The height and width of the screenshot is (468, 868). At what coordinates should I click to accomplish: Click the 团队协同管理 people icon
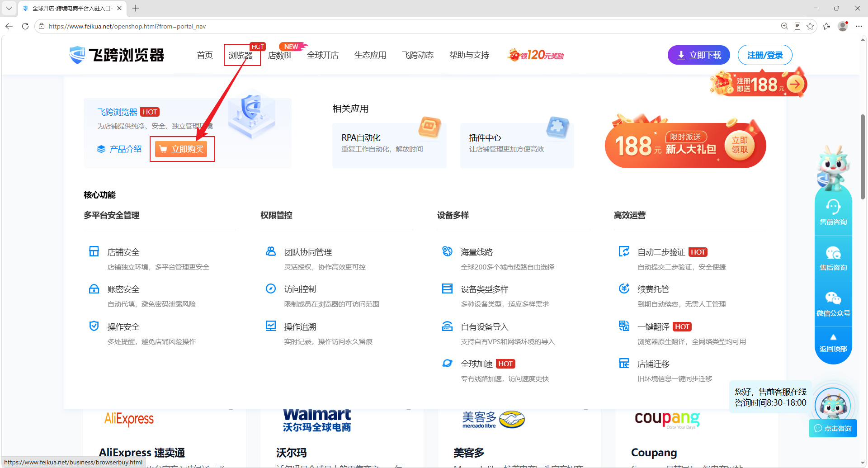click(x=271, y=251)
